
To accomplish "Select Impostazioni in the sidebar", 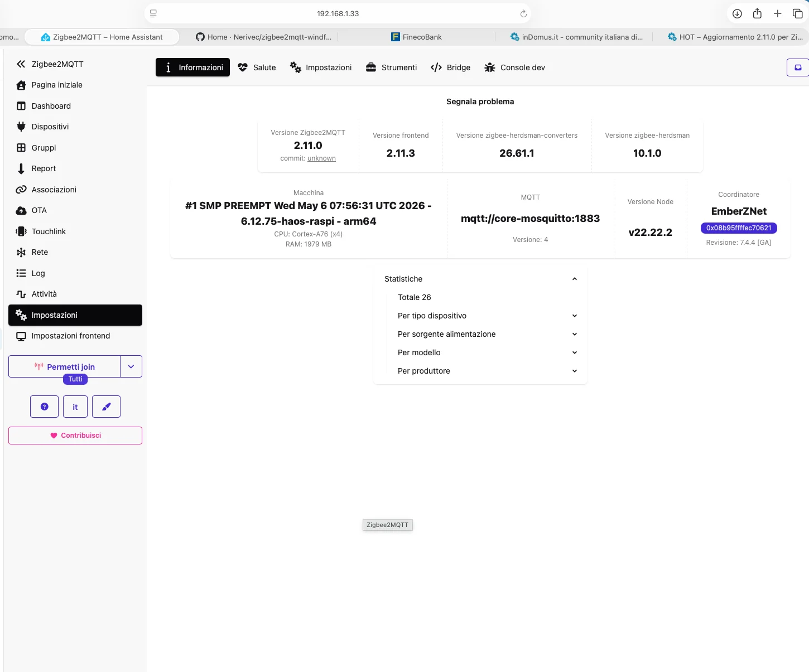I will [75, 315].
